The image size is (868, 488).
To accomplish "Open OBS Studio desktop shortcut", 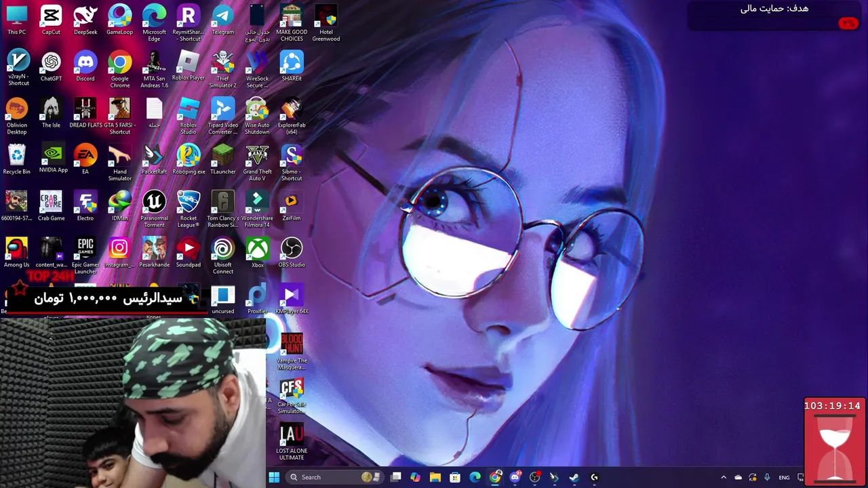I will 292,252.
